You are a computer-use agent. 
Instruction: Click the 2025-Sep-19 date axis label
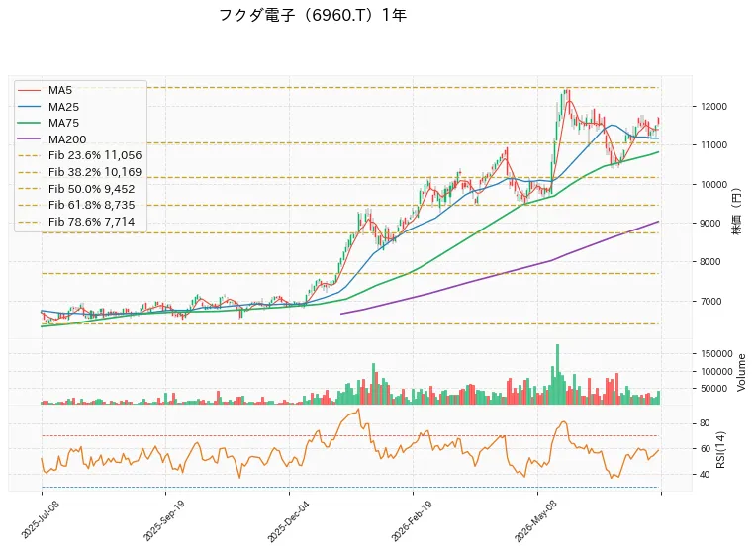coord(163,519)
